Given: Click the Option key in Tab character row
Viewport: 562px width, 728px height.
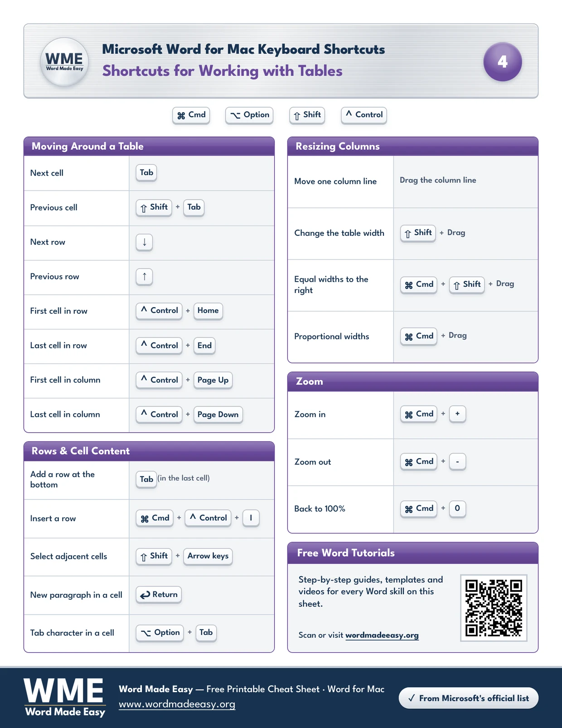Looking at the screenshot, I should pyautogui.click(x=160, y=633).
